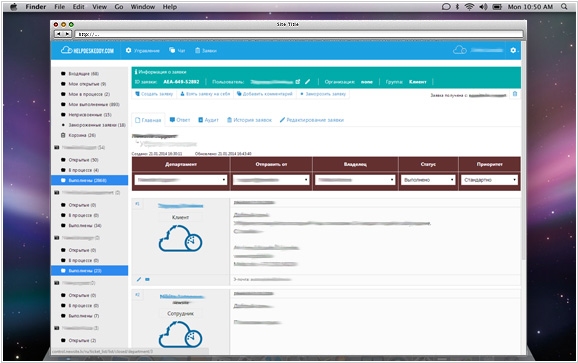Image resolution: width=578 pixels, height=363 pixels.
Task: Open the История заявок tab
Action: pyautogui.click(x=249, y=120)
